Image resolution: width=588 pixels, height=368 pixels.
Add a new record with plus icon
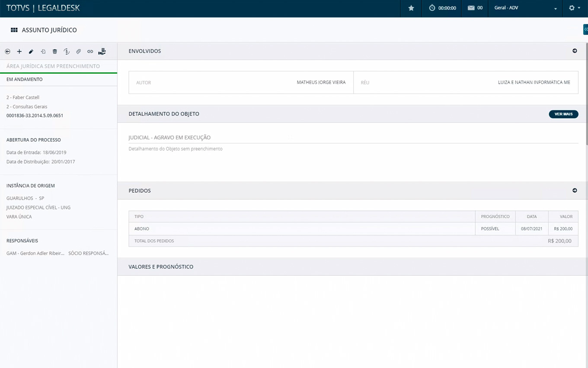click(x=19, y=52)
